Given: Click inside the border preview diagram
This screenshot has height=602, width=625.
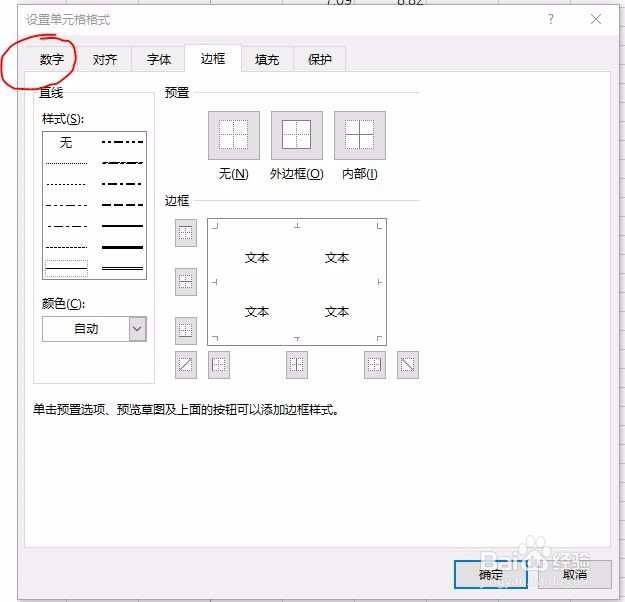Looking at the screenshot, I should 297,282.
